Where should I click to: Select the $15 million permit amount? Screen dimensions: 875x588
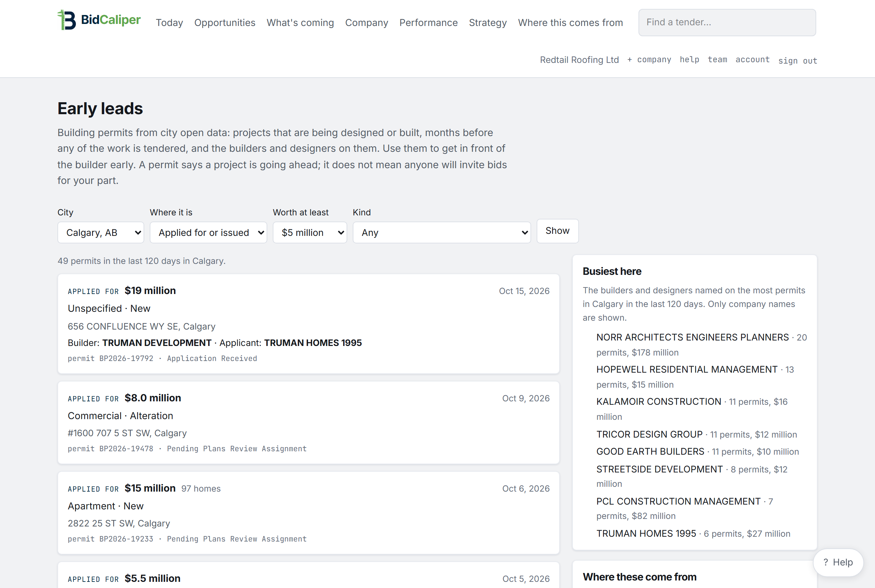point(150,488)
